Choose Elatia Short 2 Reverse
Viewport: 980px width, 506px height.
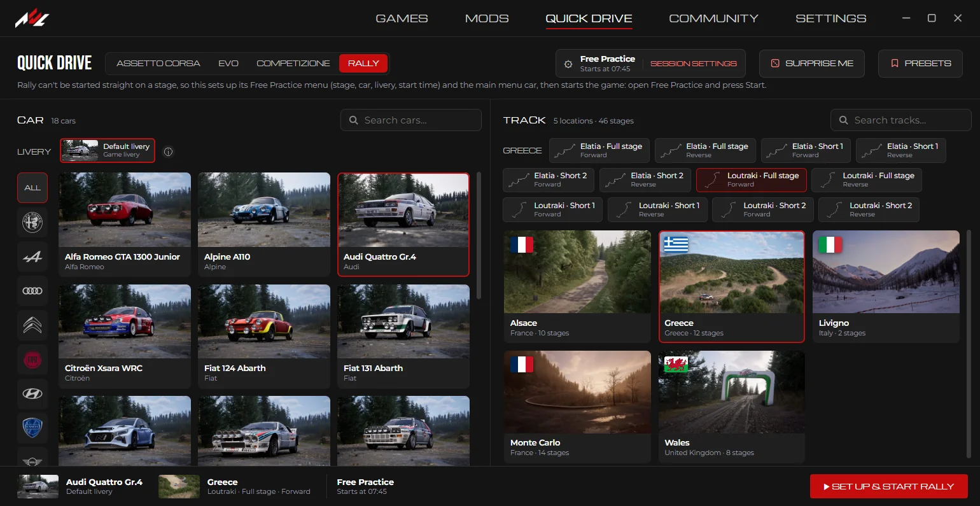click(x=645, y=180)
